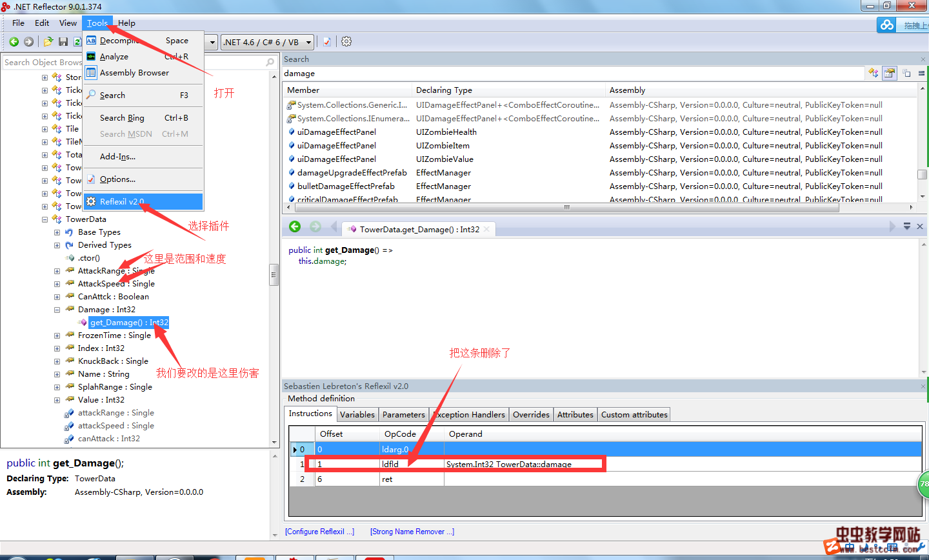Open the tab list dropdown in the code pane
The image size is (929, 560).
tap(907, 226)
